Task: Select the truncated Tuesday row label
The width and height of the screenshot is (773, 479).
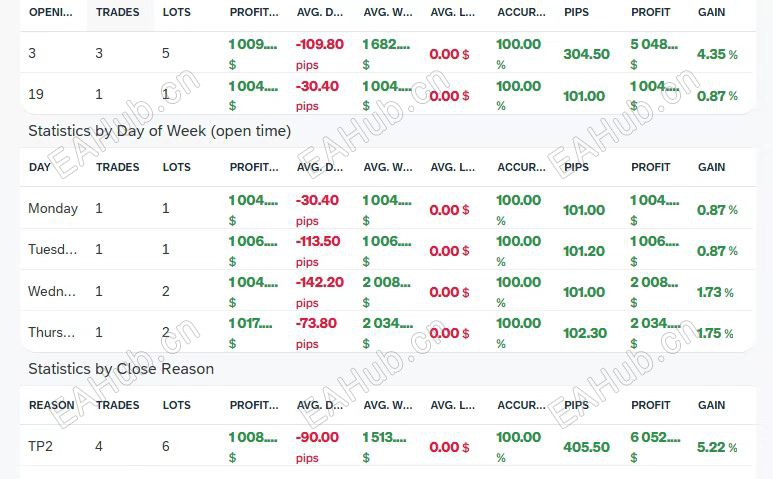Action: click(52, 250)
